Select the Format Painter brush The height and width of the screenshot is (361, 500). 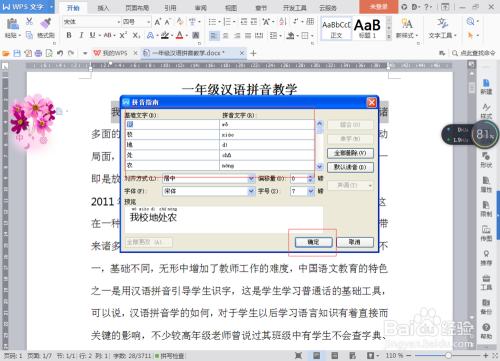(46, 23)
